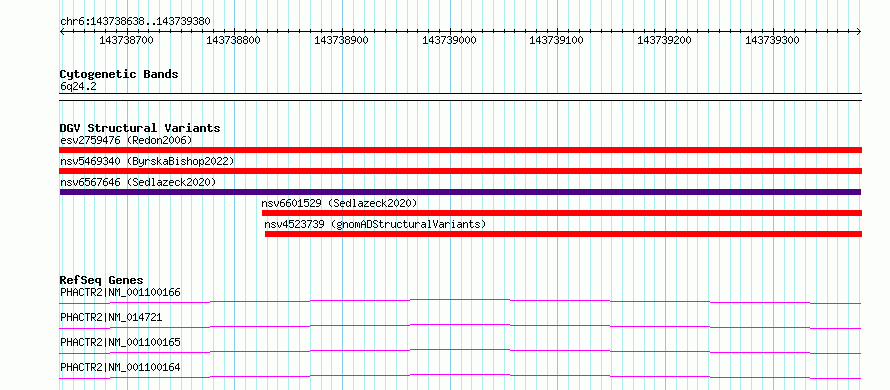
Task: Click the DGV Structural Variants track heading
Action: click(x=140, y=128)
